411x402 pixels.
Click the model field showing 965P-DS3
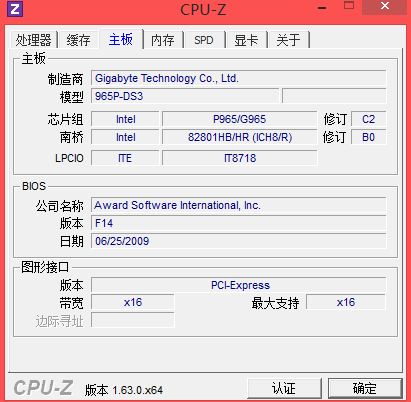(185, 96)
